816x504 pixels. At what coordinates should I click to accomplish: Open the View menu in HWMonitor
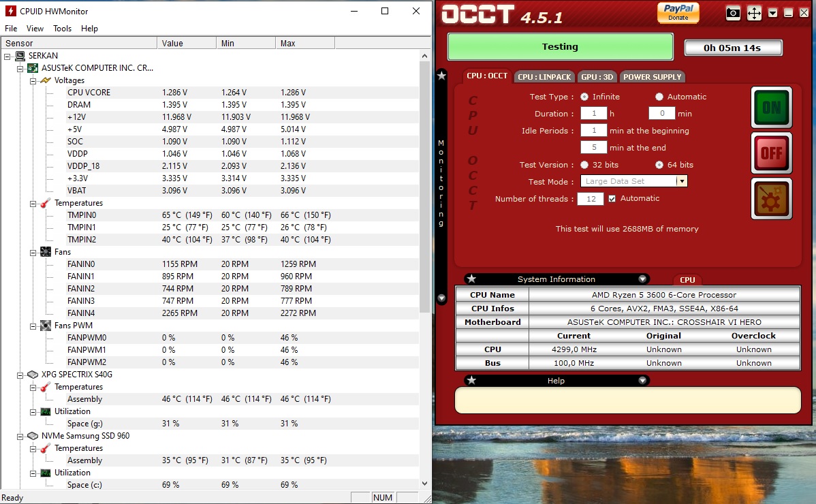(x=35, y=29)
